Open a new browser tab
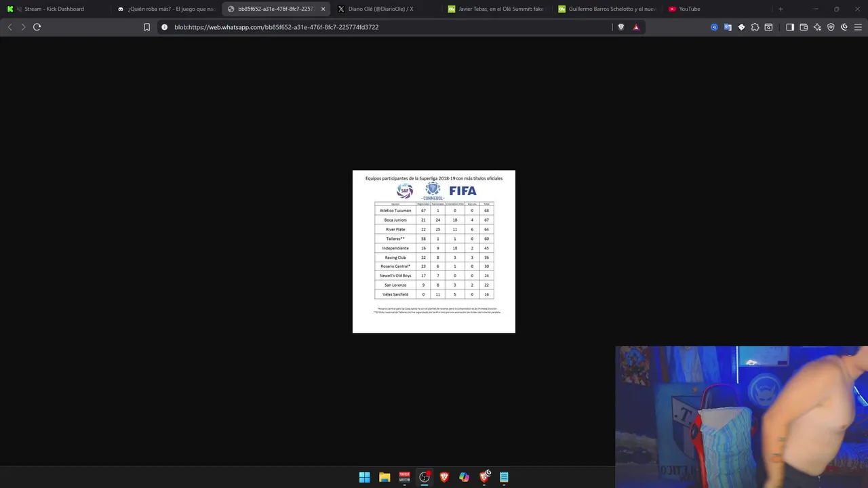 (x=781, y=9)
